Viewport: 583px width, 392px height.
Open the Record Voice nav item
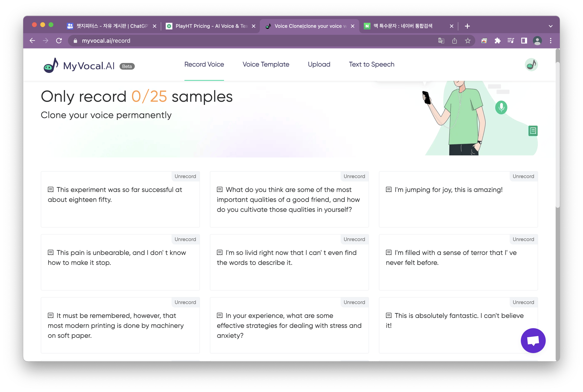tap(204, 64)
